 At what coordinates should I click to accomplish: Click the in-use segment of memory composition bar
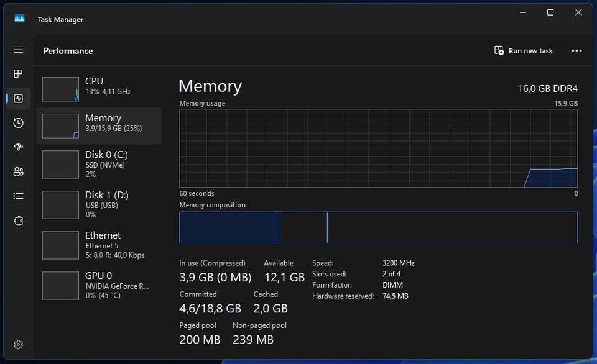(x=228, y=227)
